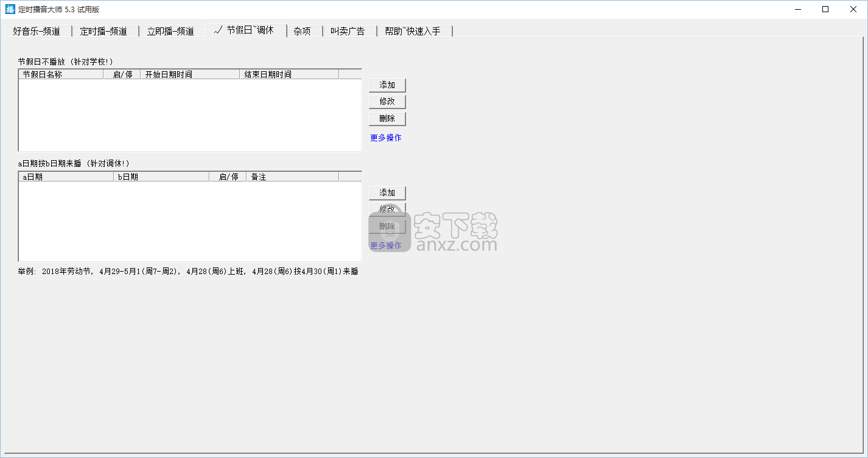This screenshot has height=458, width=868.
Task: Open the 立即播-频道 tab
Action: pyautogui.click(x=172, y=31)
